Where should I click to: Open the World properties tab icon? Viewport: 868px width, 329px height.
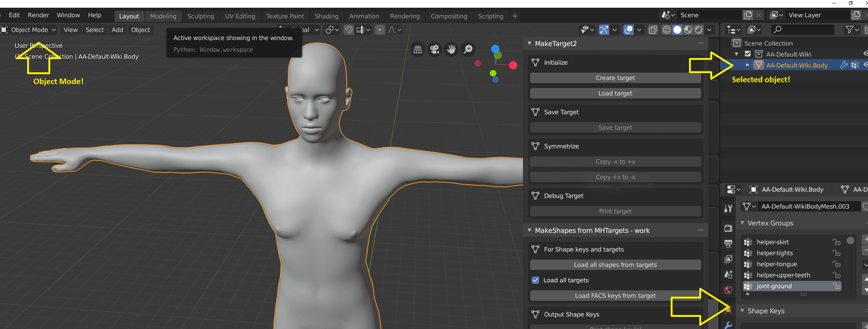tap(728, 290)
